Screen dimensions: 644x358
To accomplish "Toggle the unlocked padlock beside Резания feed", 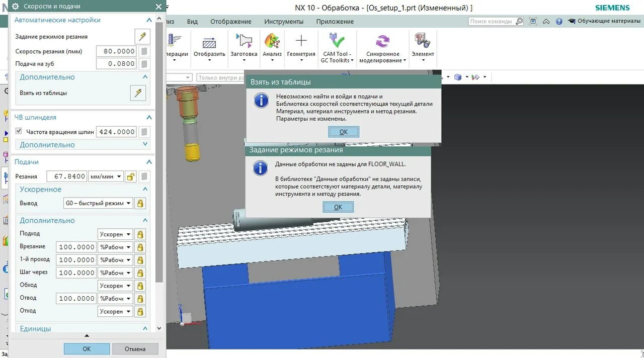I will coord(131,176).
